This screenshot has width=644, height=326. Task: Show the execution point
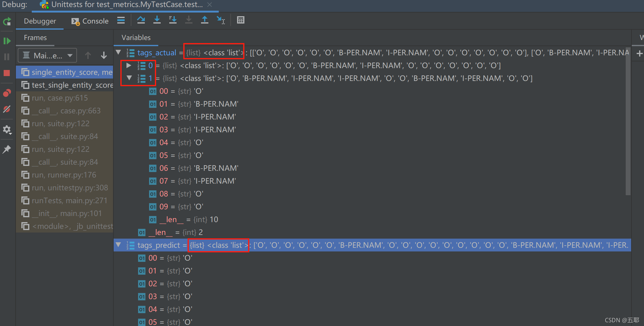[x=121, y=20]
